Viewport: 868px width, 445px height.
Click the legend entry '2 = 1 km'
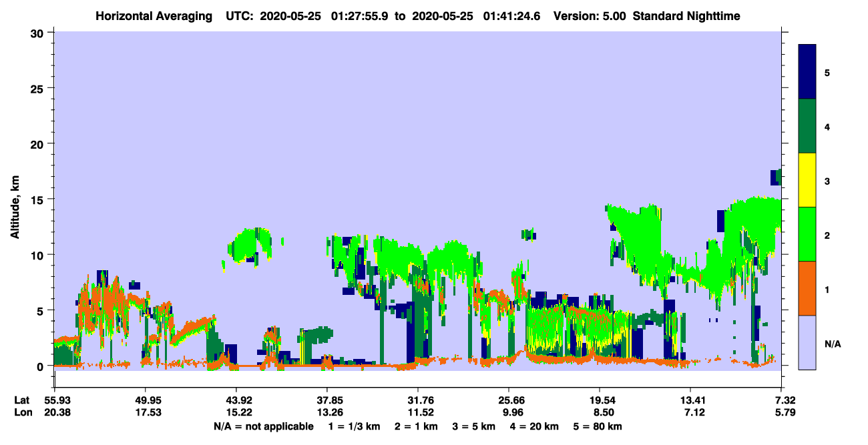(x=418, y=426)
